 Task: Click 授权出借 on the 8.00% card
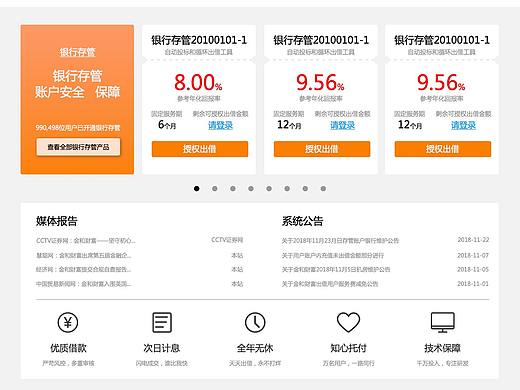coord(200,149)
